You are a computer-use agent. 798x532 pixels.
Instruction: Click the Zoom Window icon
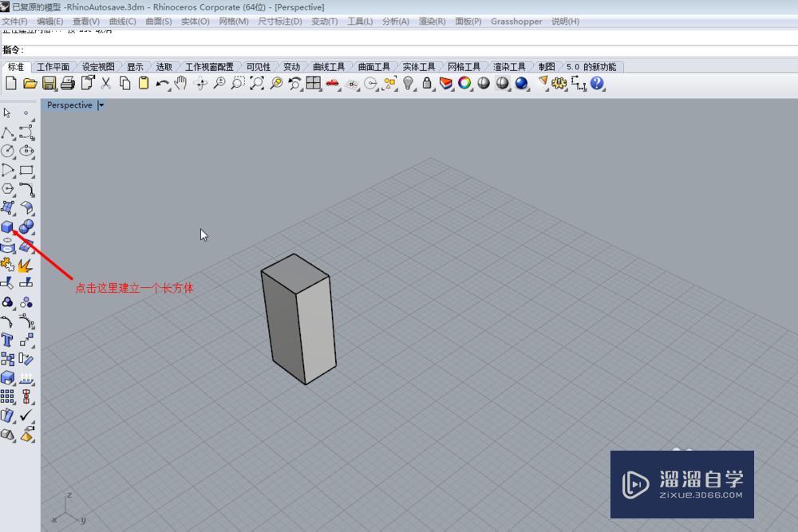click(x=238, y=84)
